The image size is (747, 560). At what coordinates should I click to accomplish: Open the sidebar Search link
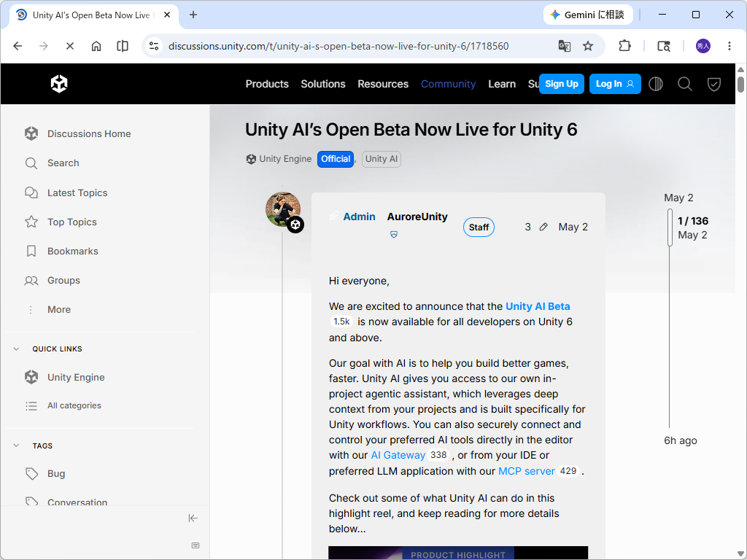pyautogui.click(x=63, y=163)
